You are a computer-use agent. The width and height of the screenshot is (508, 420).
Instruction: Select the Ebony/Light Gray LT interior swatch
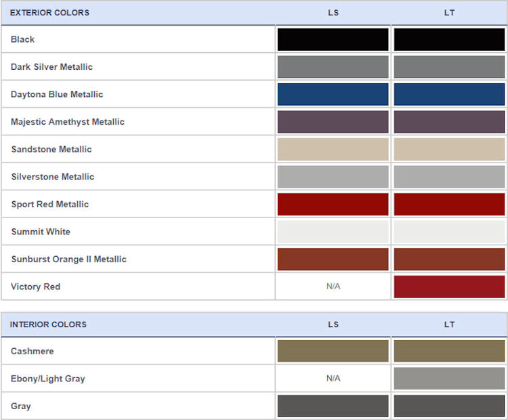pyautogui.click(x=449, y=379)
